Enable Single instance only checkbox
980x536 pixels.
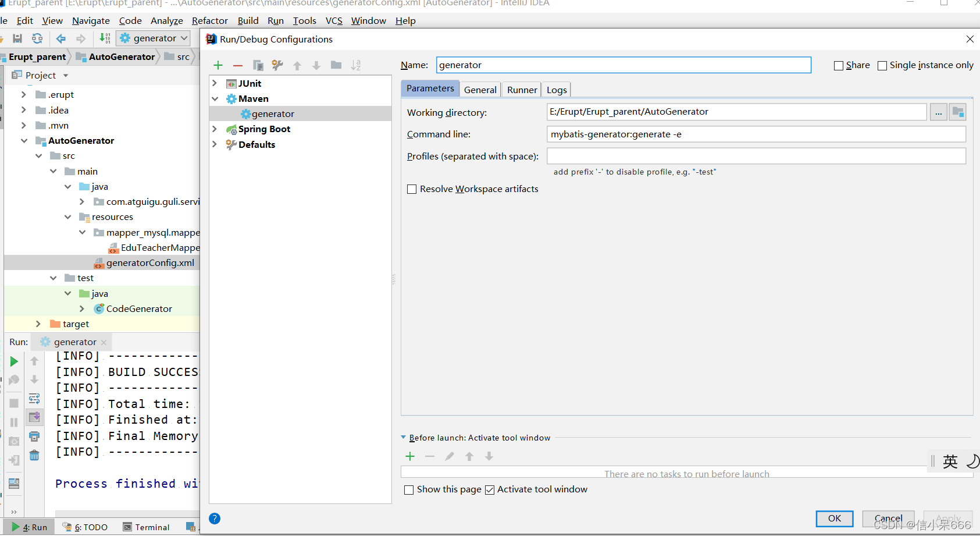tap(882, 66)
